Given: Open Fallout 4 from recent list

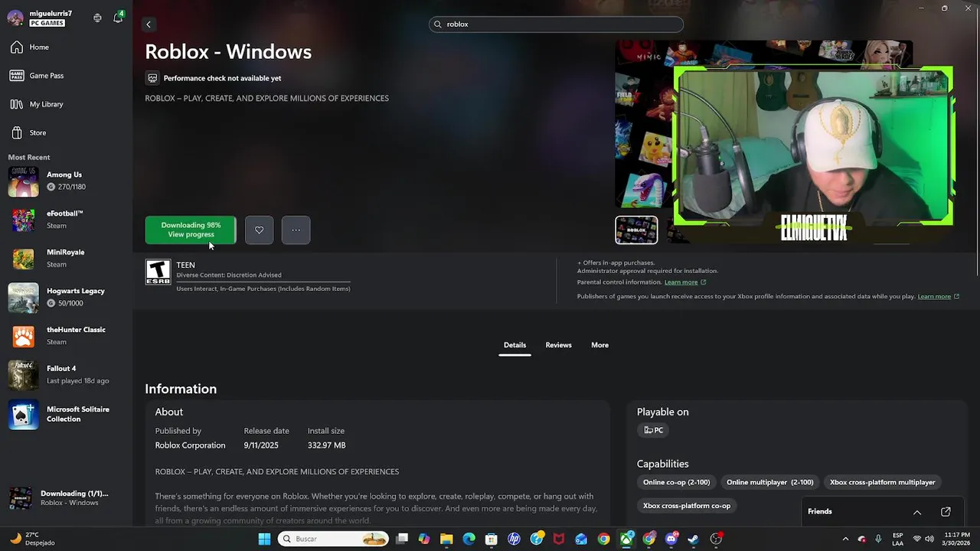Looking at the screenshot, I should coord(66,375).
